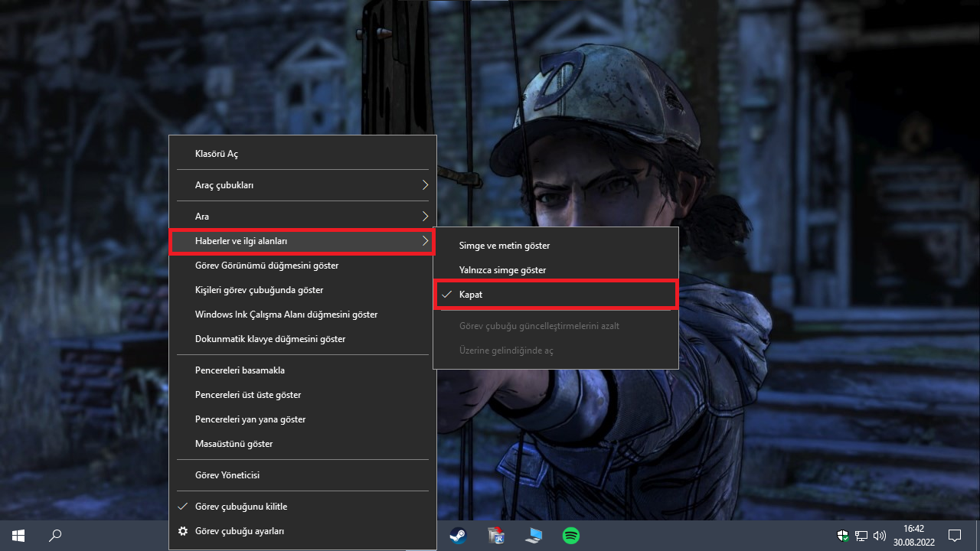Select Masaüstünü göster
Image resolution: width=980 pixels, height=551 pixels.
[302, 444]
